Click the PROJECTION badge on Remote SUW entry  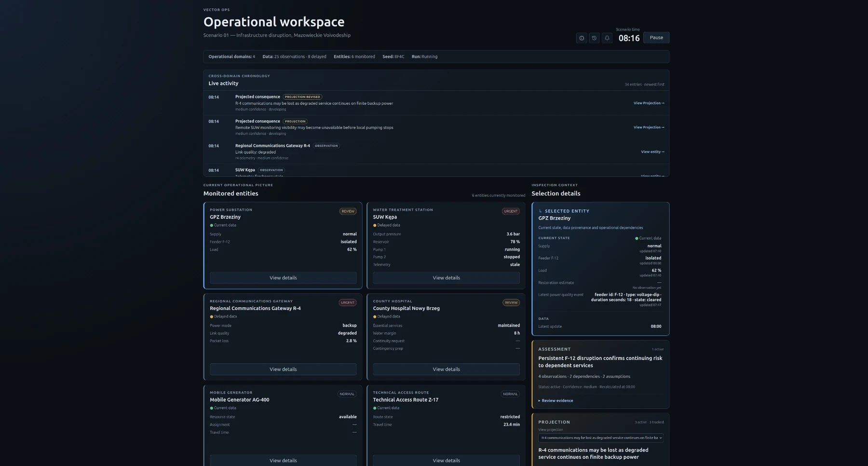pyautogui.click(x=295, y=122)
